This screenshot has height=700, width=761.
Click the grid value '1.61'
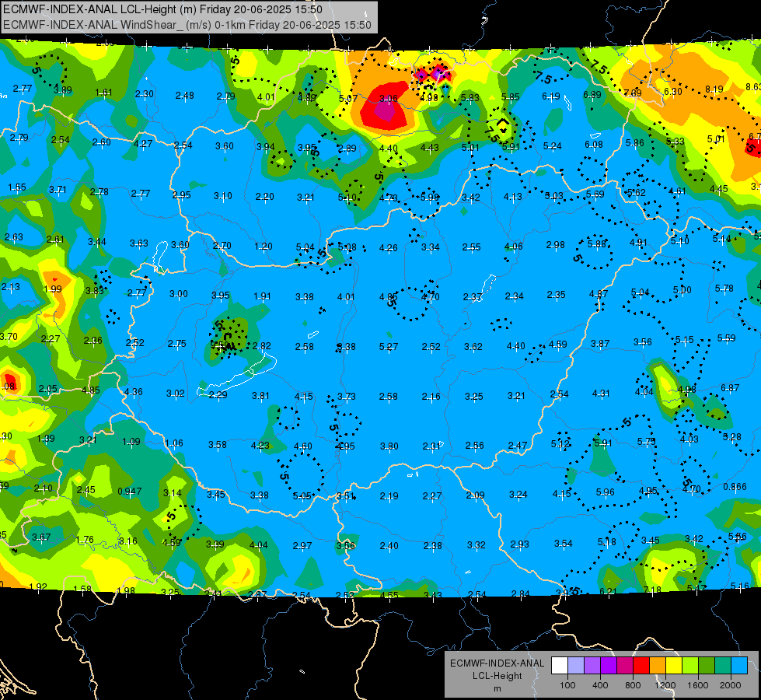pyautogui.click(x=103, y=93)
